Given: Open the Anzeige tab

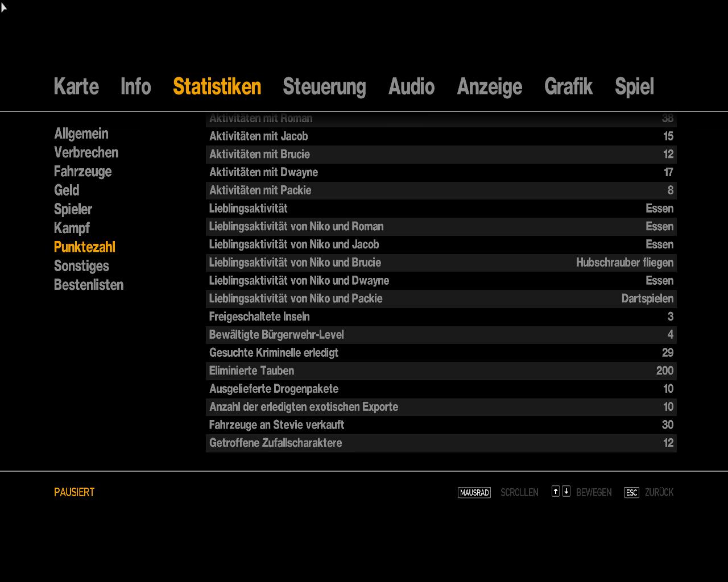Looking at the screenshot, I should [489, 87].
